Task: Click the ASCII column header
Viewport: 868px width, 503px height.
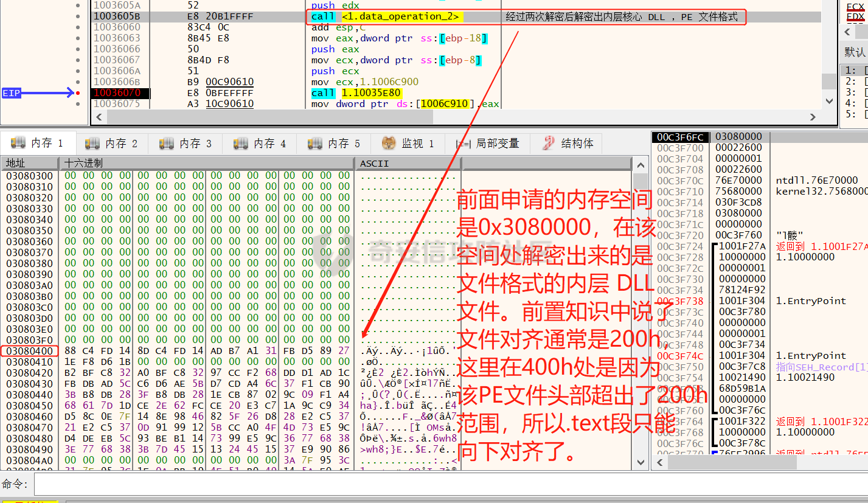Action: (408, 163)
